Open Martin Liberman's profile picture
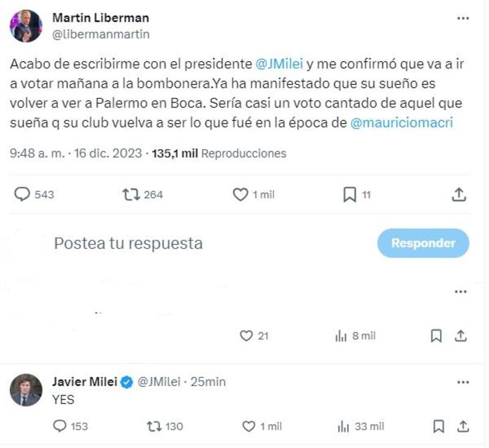This screenshot has height=448, width=489. (x=26, y=26)
